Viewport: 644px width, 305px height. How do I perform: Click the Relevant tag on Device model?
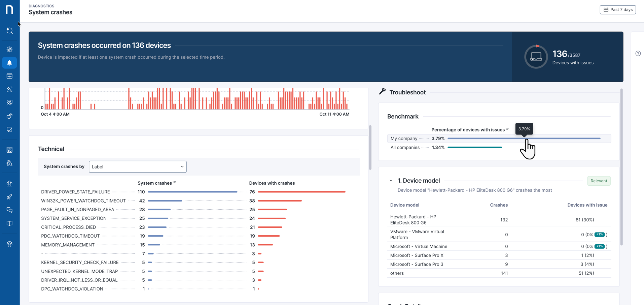click(x=599, y=181)
